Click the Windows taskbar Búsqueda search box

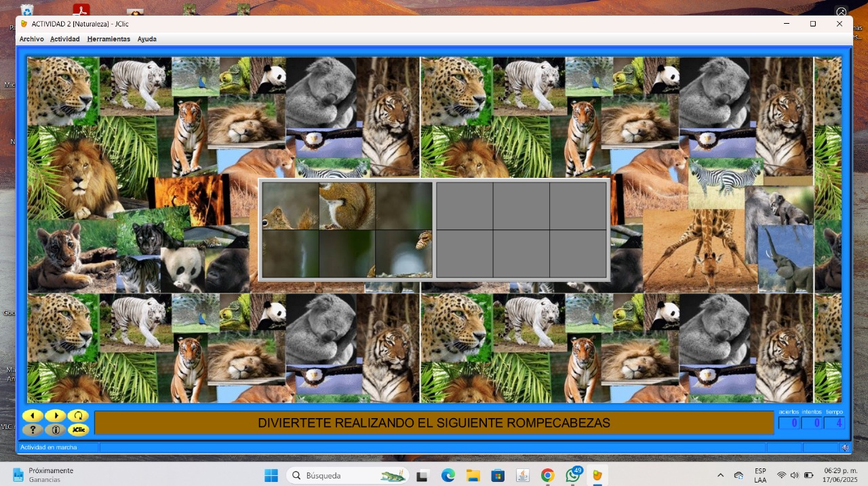click(x=347, y=475)
